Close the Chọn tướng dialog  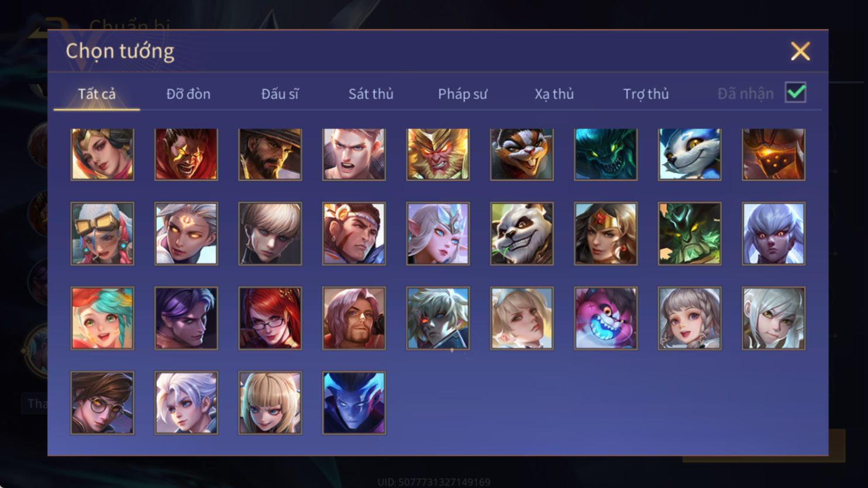800,51
